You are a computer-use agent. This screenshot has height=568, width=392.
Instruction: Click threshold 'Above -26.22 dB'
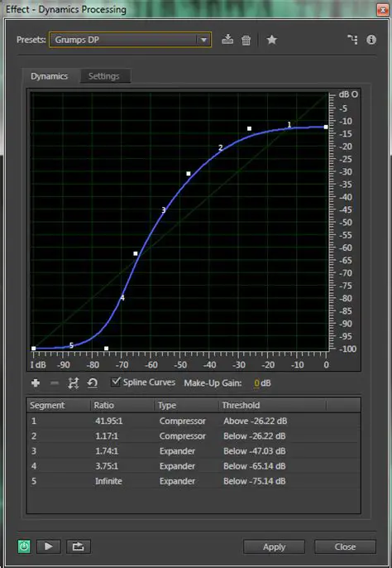pyautogui.click(x=256, y=421)
